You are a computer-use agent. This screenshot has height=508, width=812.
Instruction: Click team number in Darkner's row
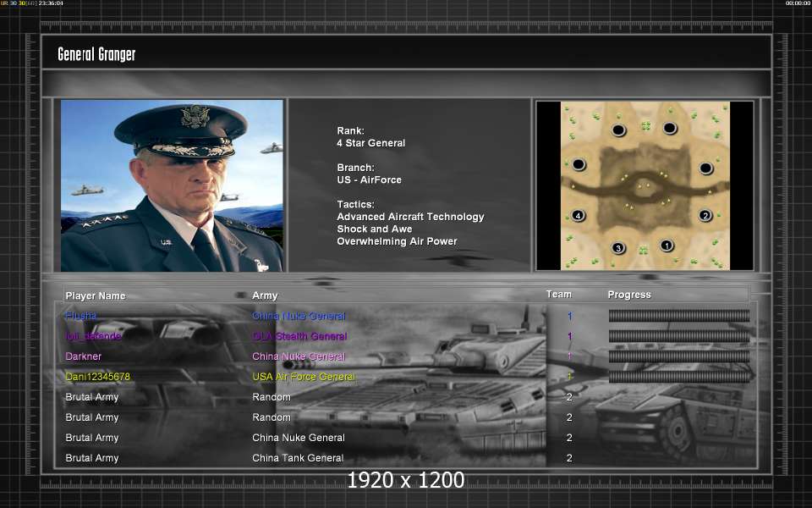569,356
